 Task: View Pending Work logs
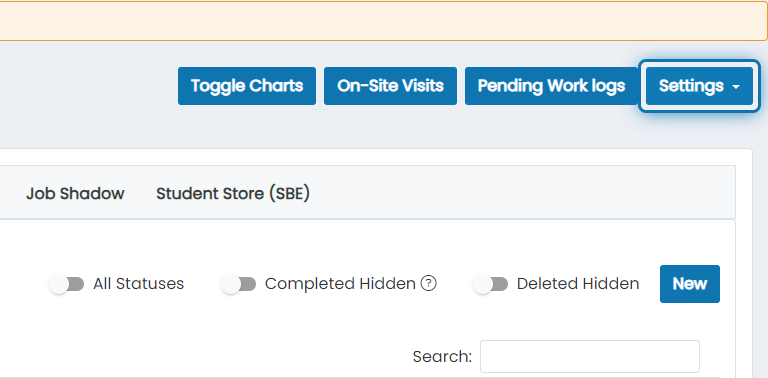[x=552, y=86]
